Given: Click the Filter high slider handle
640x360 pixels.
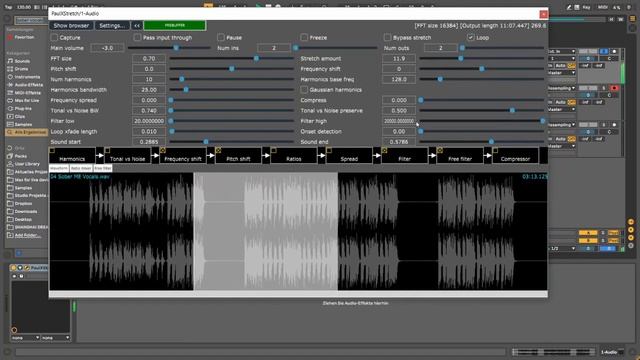Looking at the screenshot, I should [543, 121].
